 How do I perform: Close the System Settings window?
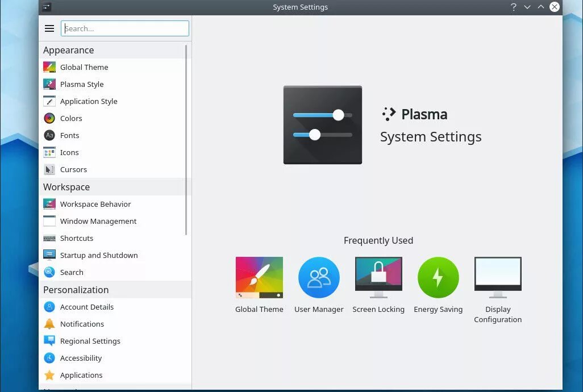(x=555, y=7)
